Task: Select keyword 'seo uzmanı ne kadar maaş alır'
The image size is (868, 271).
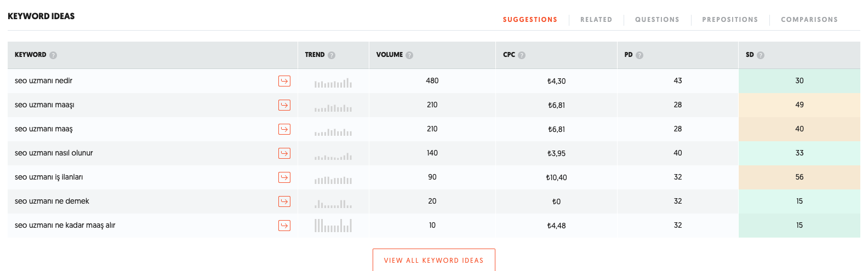Action: click(65, 226)
